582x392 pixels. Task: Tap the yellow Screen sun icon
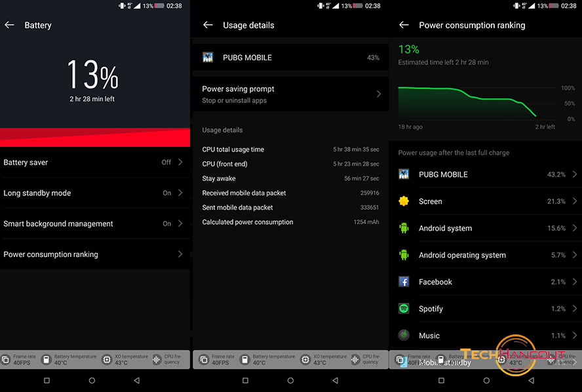(404, 201)
